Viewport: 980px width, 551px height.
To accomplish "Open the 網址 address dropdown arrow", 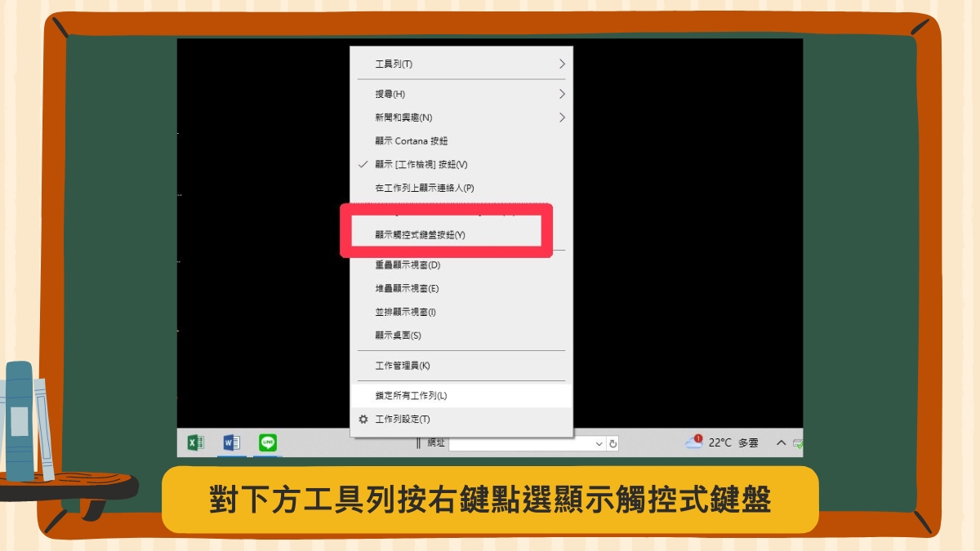I will point(599,443).
